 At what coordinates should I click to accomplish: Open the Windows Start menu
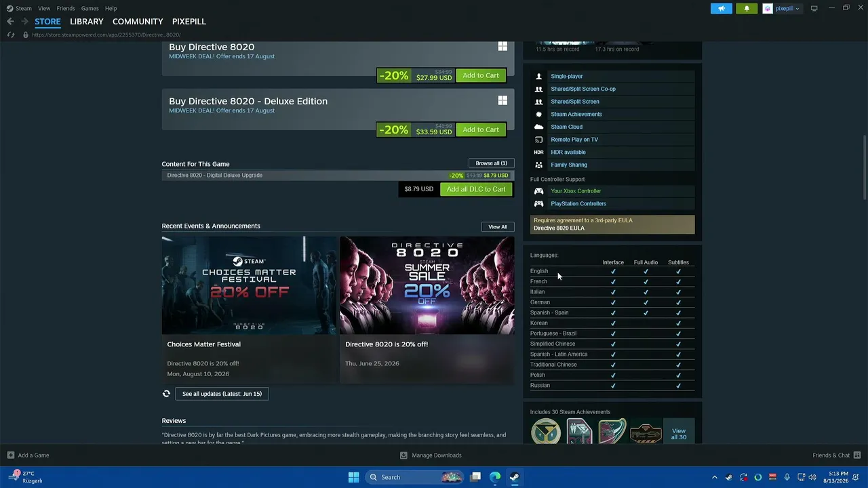(x=353, y=477)
